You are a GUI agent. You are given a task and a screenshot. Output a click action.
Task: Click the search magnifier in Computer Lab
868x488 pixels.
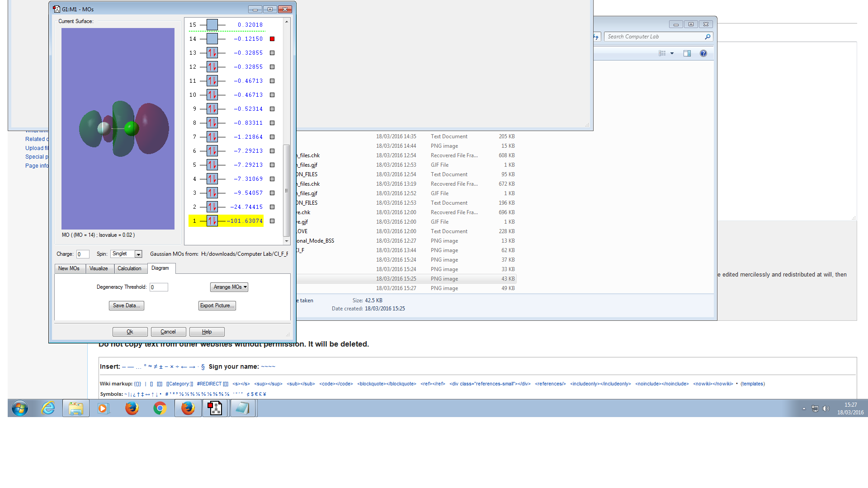tap(708, 37)
